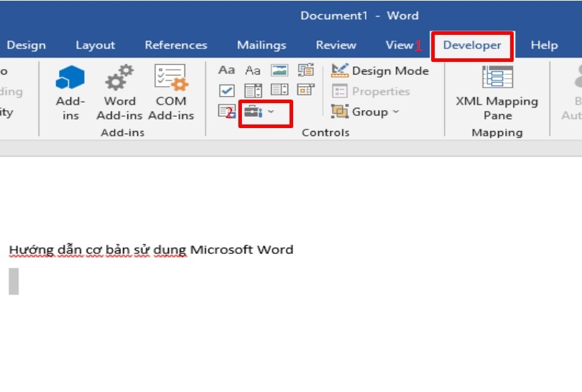The height and width of the screenshot is (392, 582).
Task: Switch to the Design tab
Action: pyautogui.click(x=26, y=46)
